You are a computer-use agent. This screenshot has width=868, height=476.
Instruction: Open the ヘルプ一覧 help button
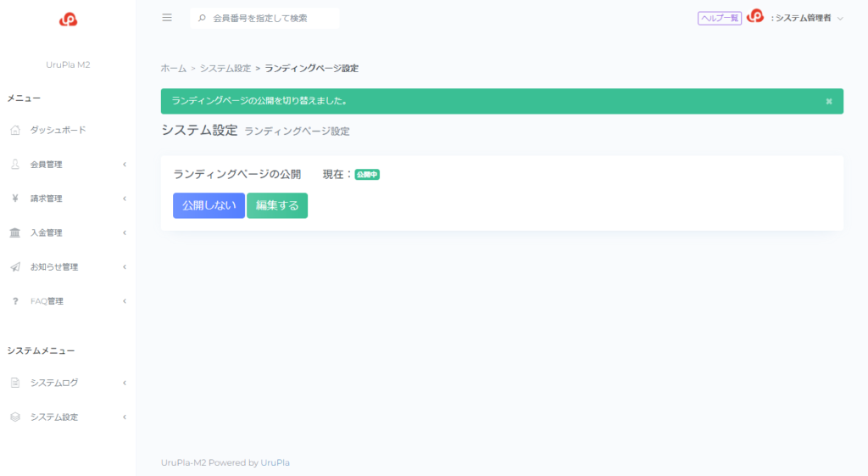tap(719, 19)
